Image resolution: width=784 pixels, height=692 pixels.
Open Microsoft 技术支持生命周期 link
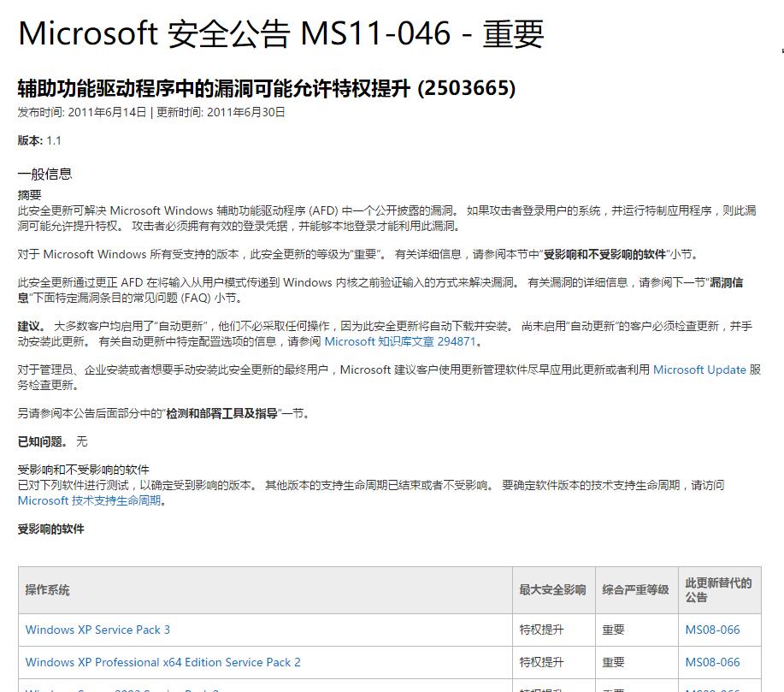point(89,500)
